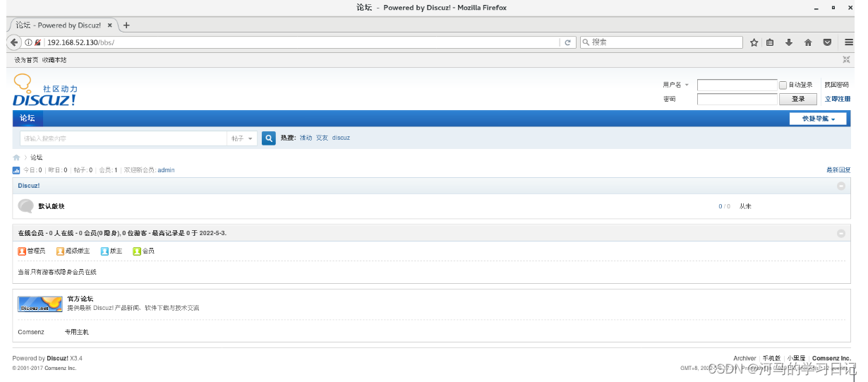
Task: Expand the 用户名 login type dropdown
Action: 676,85
